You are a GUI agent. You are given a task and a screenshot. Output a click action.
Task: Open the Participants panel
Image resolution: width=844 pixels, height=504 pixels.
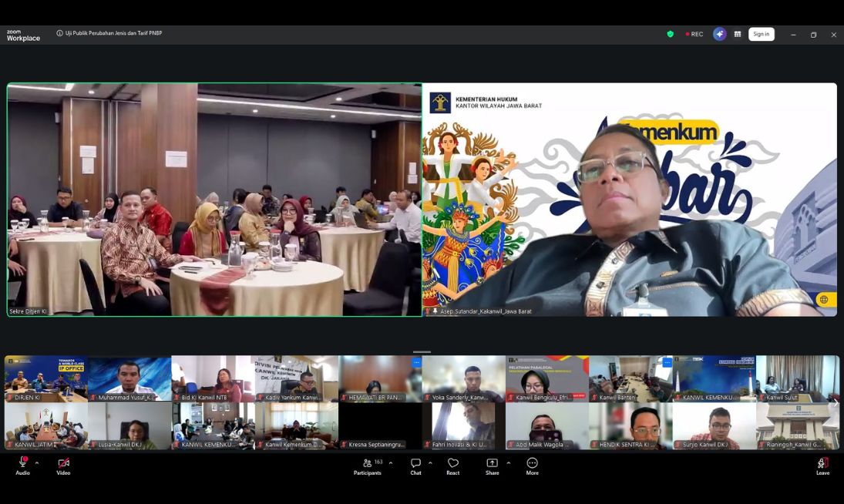click(x=367, y=465)
